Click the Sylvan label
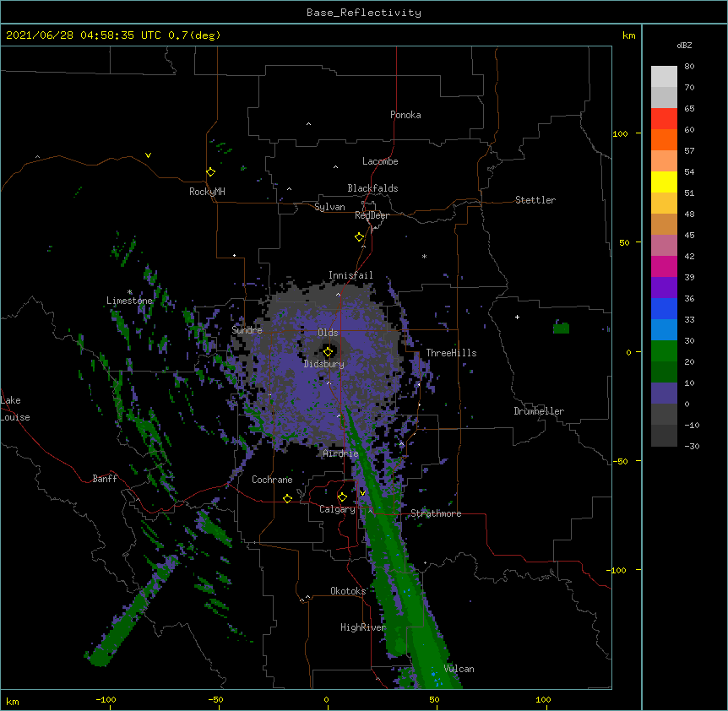 point(329,207)
